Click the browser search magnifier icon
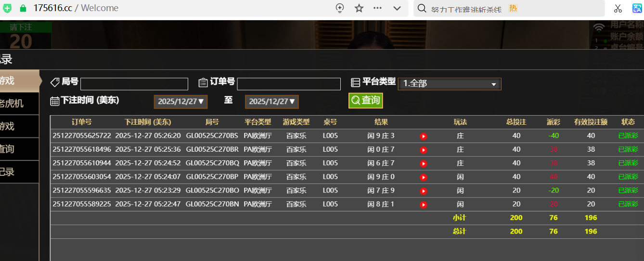The width and height of the screenshot is (644, 261). pyautogui.click(x=422, y=9)
